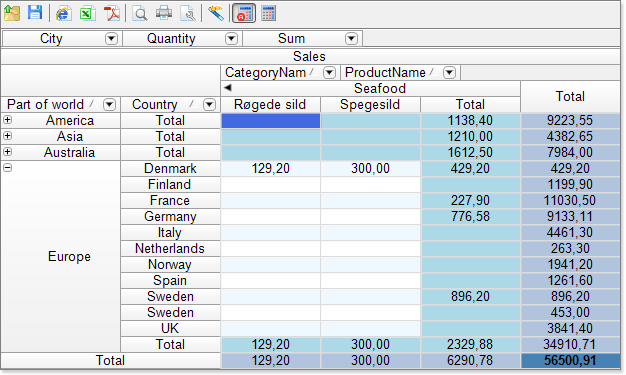Click the plain calculator icon

point(268,14)
